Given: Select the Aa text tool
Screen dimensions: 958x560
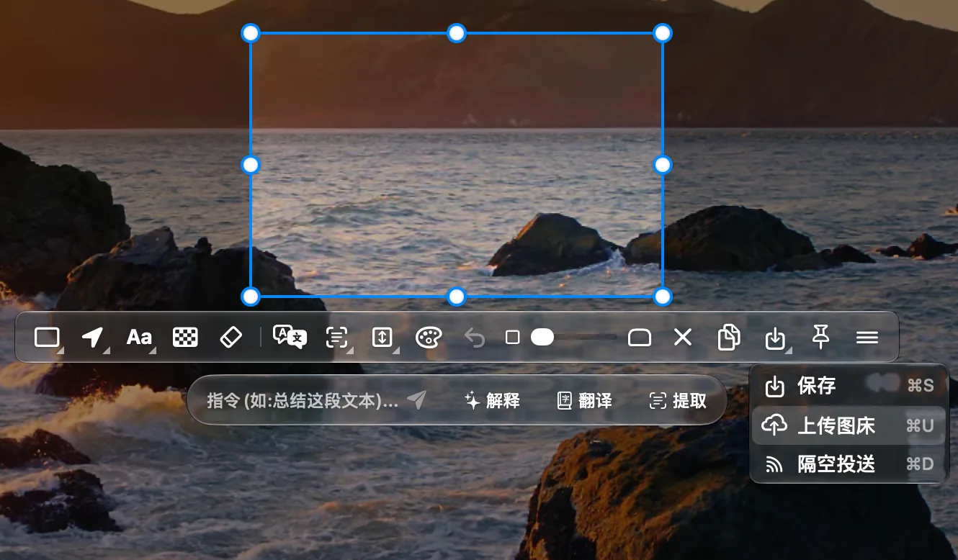Looking at the screenshot, I should 139,337.
